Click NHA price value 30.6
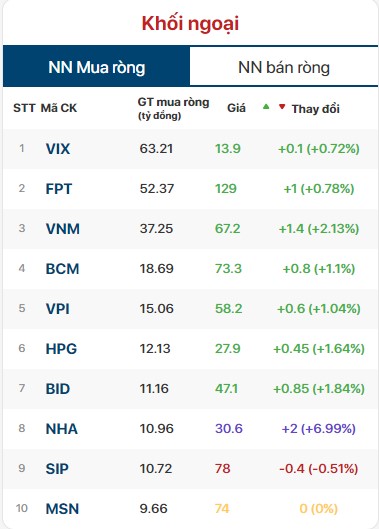Image resolution: width=379 pixels, height=529 pixels. (229, 428)
